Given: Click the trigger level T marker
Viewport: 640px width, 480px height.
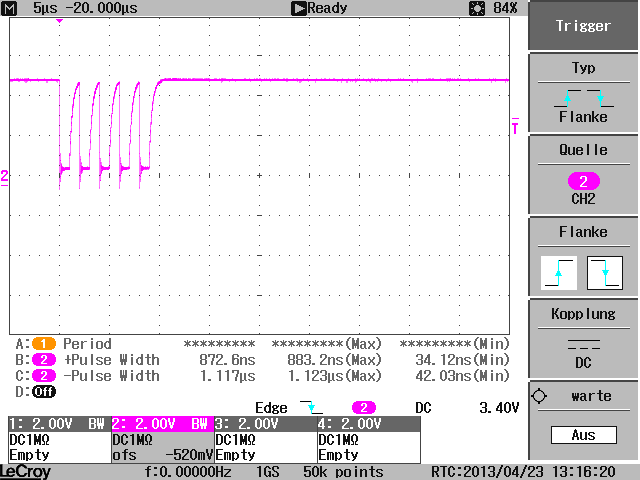Looking at the screenshot, I should click(x=515, y=126).
